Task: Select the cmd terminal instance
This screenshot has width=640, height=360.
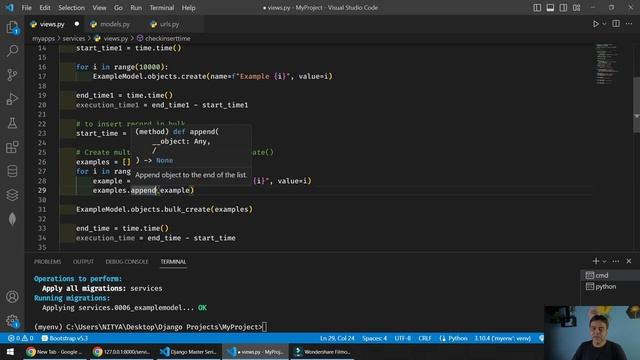Action: pos(610,276)
